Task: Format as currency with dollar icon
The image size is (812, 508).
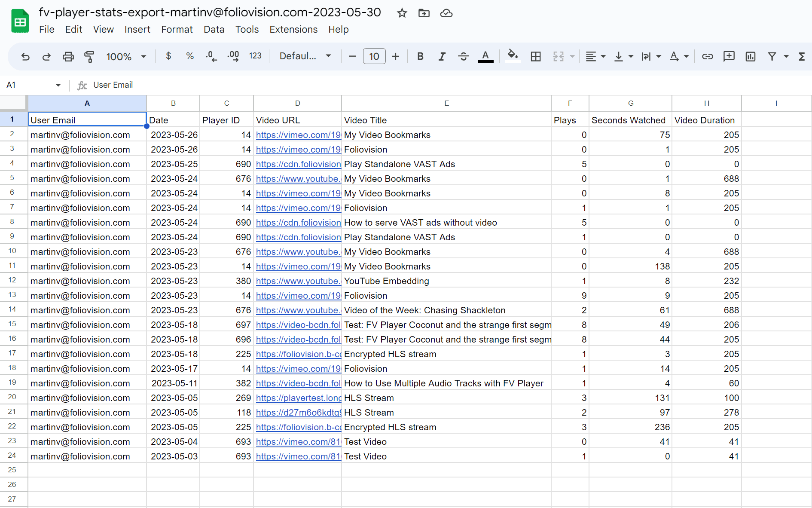Action: (168, 56)
